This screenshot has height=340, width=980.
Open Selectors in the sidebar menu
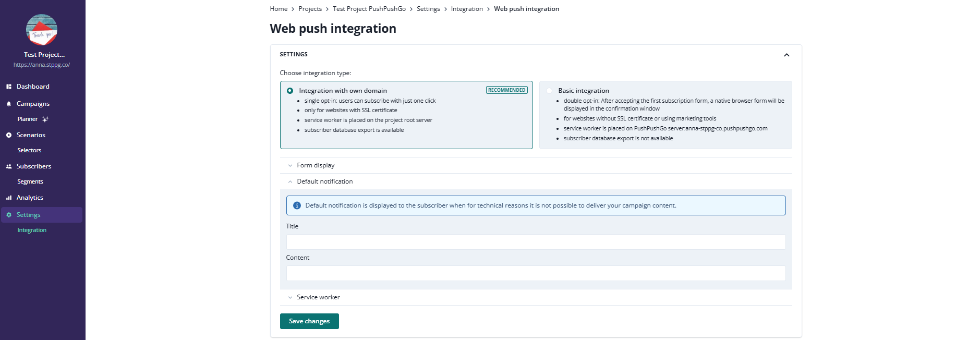29,150
